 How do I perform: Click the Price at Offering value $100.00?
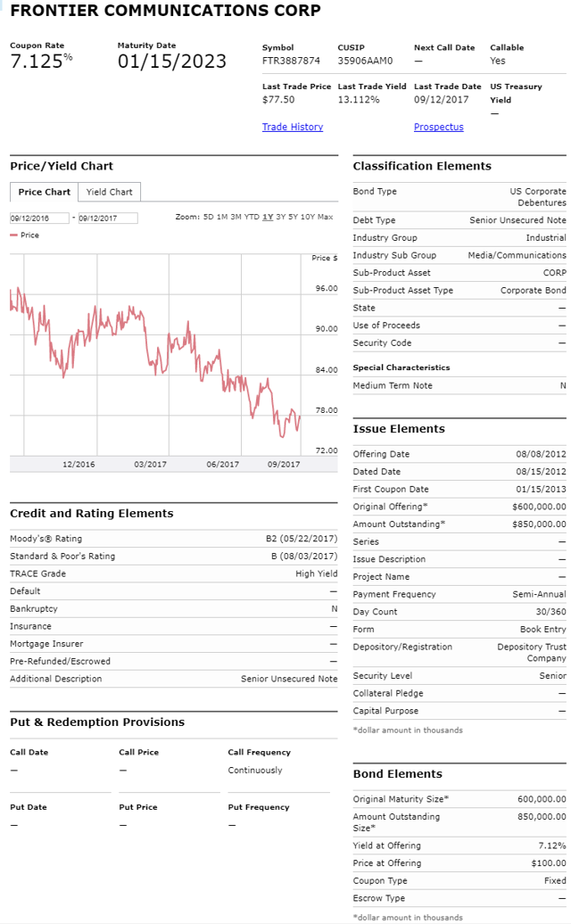coord(549,863)
